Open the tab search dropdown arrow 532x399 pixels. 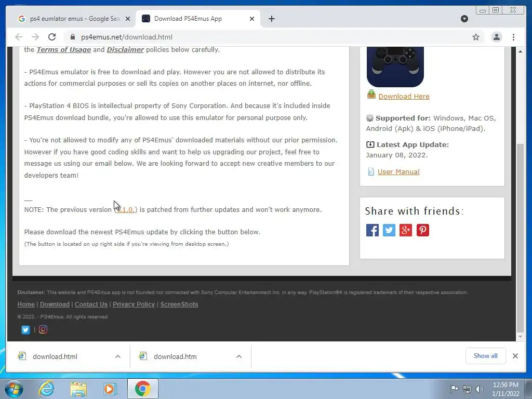coord(464,19)
